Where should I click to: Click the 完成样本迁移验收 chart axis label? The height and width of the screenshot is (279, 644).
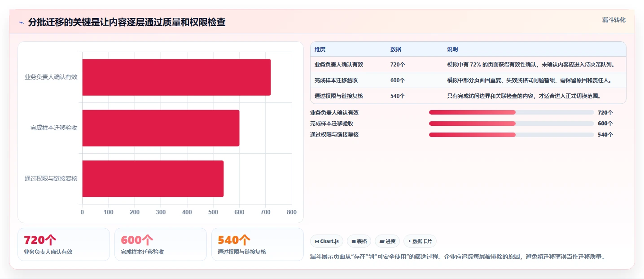[54, 128]
